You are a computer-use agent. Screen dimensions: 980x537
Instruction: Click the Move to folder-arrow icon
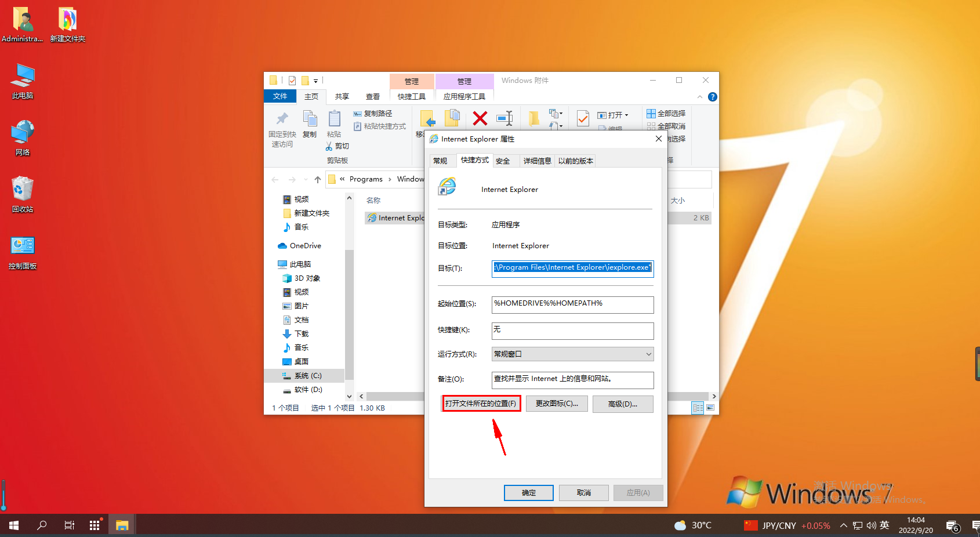[x=427, y=118]
